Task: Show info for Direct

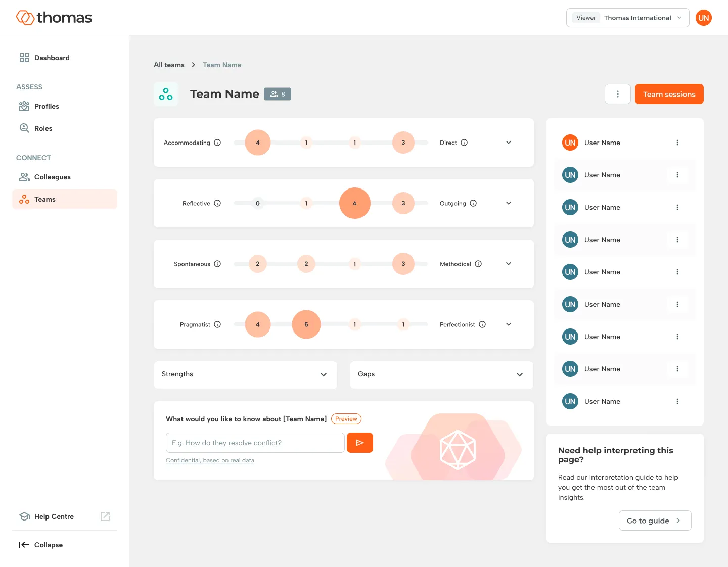Action: pos(464,143)
